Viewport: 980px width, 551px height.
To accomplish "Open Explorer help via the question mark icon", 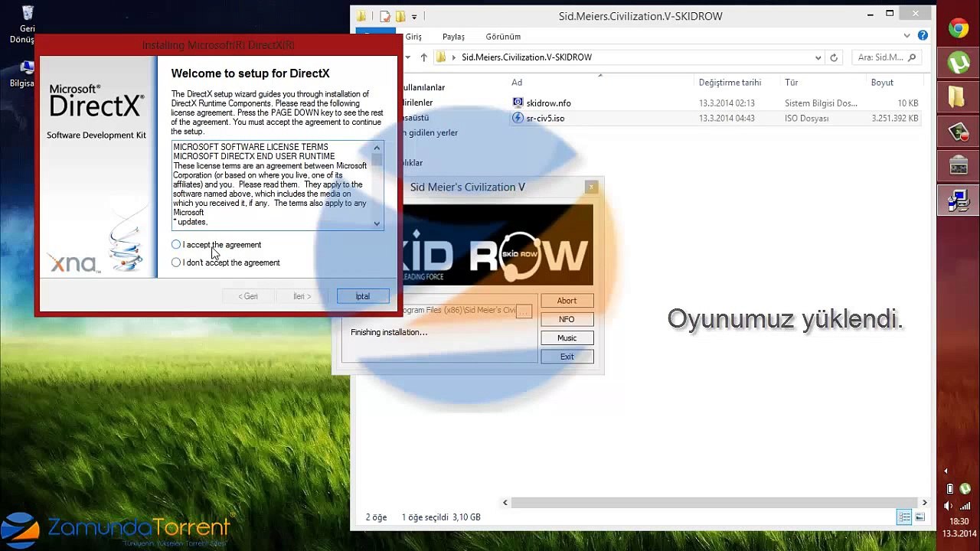I will point(923,36).
